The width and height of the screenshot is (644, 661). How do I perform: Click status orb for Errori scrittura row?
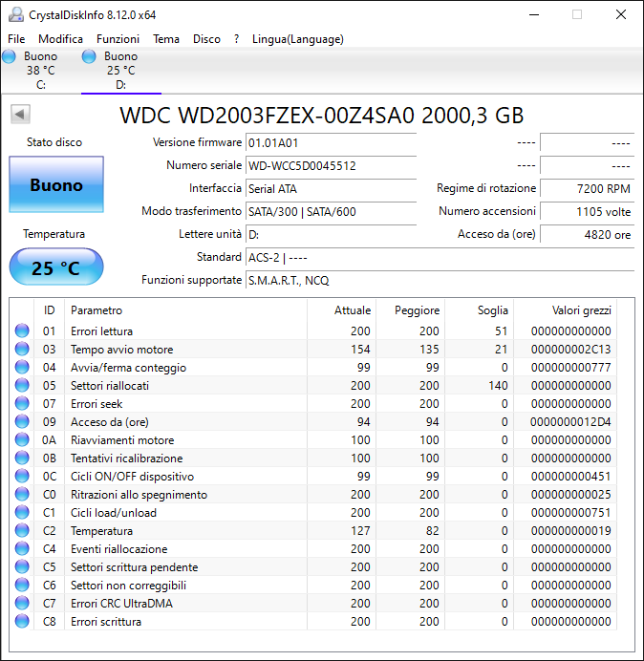pyautogui.click(x=22, y=621)
